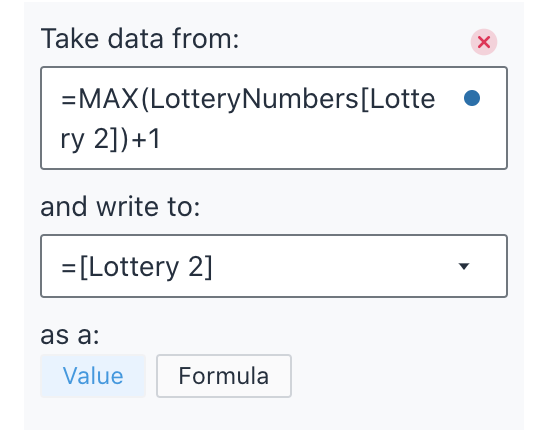Focus the MAX(LotteryNumbers…) source formula box
Screen dimensions: 544x448
click(274, 118)
